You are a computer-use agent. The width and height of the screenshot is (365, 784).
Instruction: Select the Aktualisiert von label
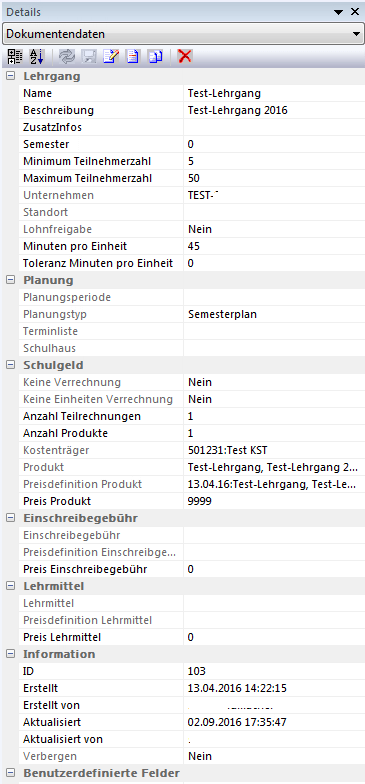pyautogui.click(x=63, y=740)
